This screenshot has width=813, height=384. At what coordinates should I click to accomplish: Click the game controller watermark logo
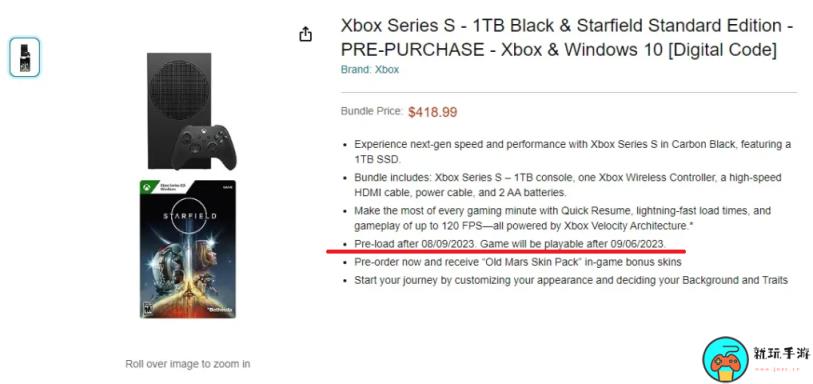[725, 360]
